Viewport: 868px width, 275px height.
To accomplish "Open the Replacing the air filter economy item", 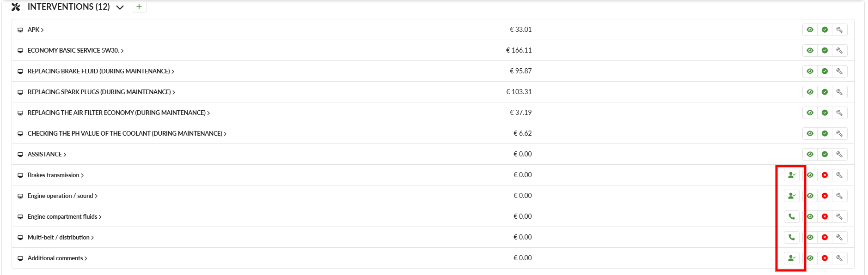I will [x=119, y=113].
